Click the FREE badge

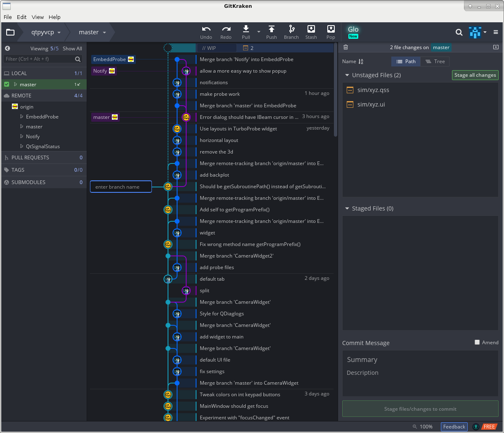pyautogui.click(x=489, y=426)
